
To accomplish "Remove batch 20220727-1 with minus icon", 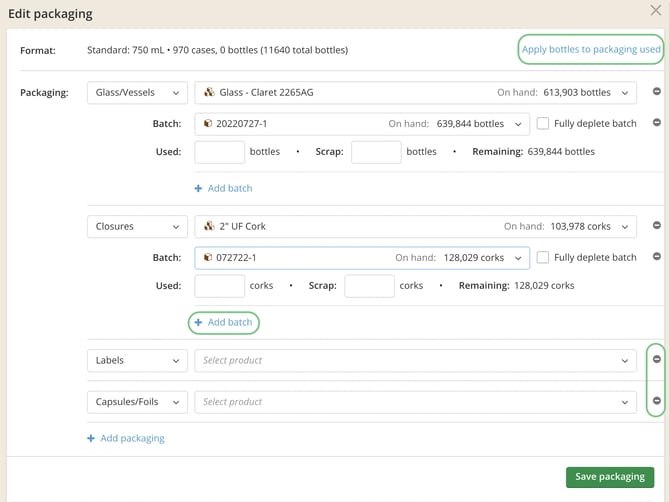I will [x=657, y=124].
